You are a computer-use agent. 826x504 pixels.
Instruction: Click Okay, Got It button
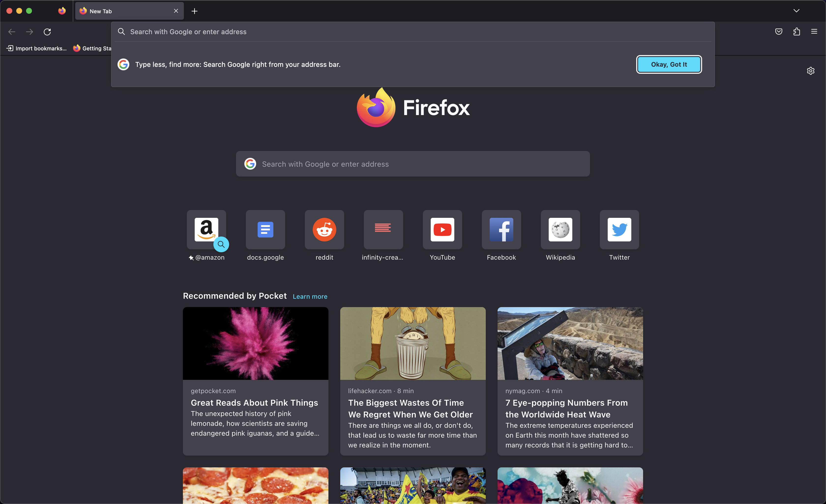[x=669, y=64]
